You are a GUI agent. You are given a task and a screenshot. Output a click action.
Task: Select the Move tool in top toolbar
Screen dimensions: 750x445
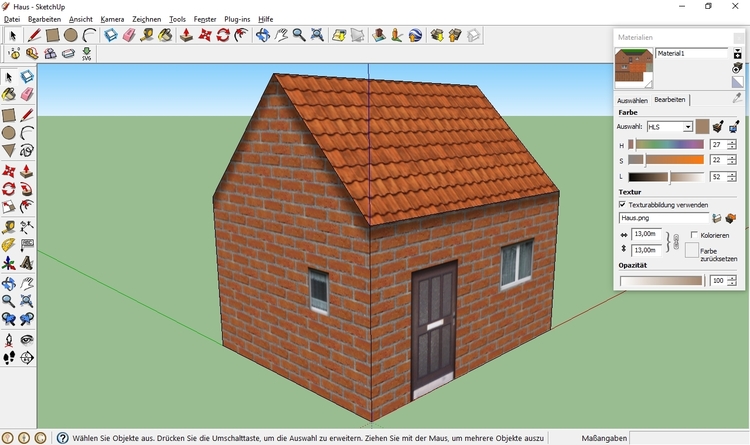(x=205, y=35)
